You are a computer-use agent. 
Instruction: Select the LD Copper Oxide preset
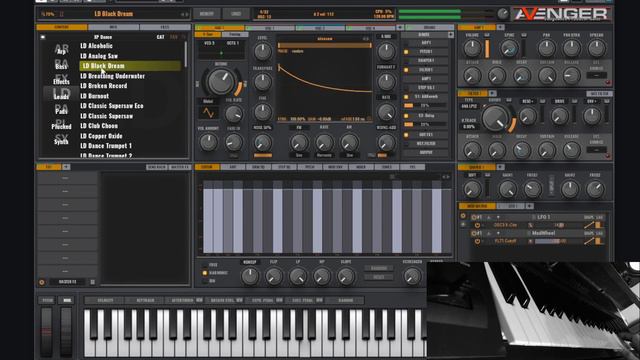[101, 136]
